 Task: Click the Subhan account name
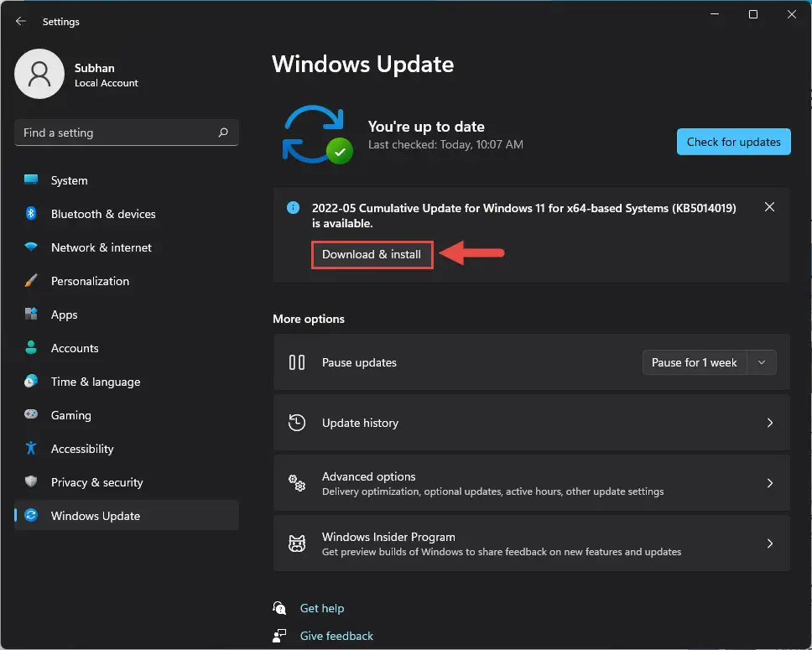click(x=94, y=68)
